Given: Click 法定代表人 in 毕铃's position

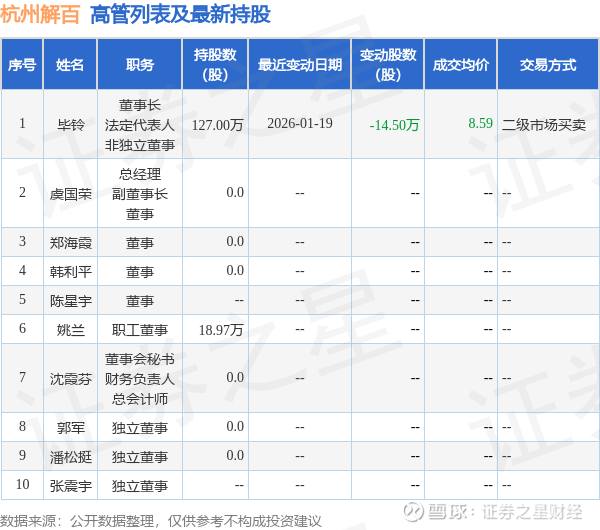Looking at the screenshot, I should tap(140, 124).
